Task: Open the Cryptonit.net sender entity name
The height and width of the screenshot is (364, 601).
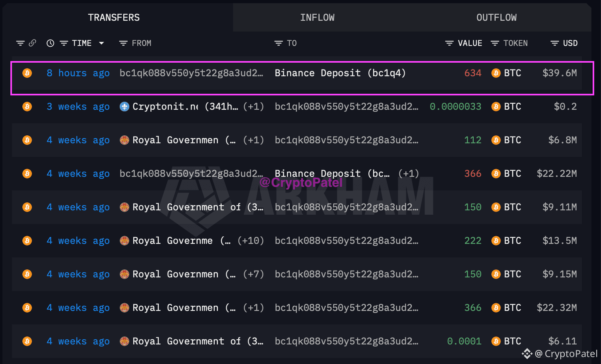Action: pyautogui.click(x=165, y=107)
